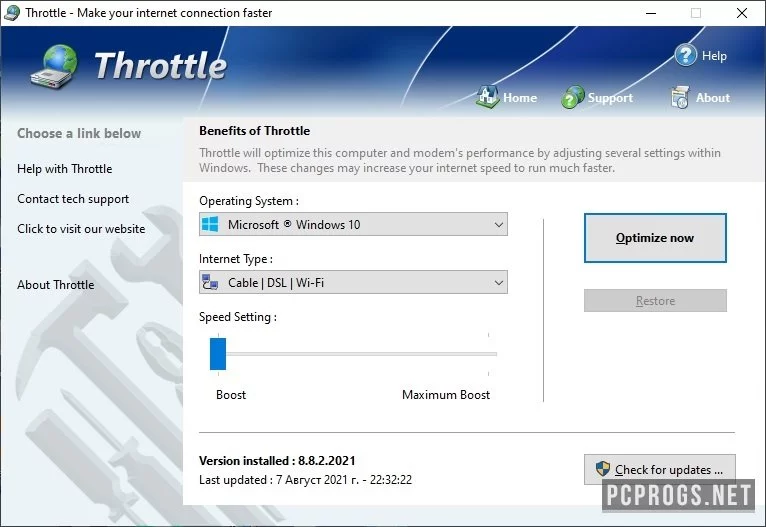This screenshot has width=766, height=527.
Task: Click the shield icon on Check for updates
Action: [603, 469]
